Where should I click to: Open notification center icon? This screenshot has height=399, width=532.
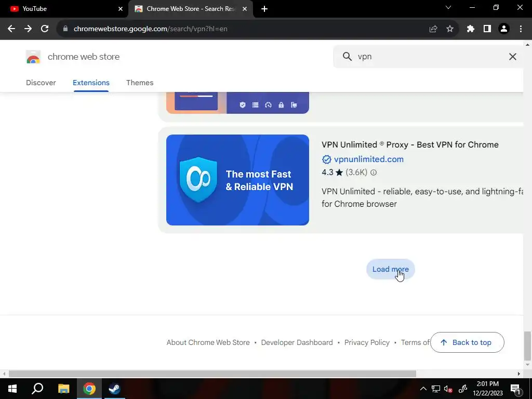click(515, 389)
